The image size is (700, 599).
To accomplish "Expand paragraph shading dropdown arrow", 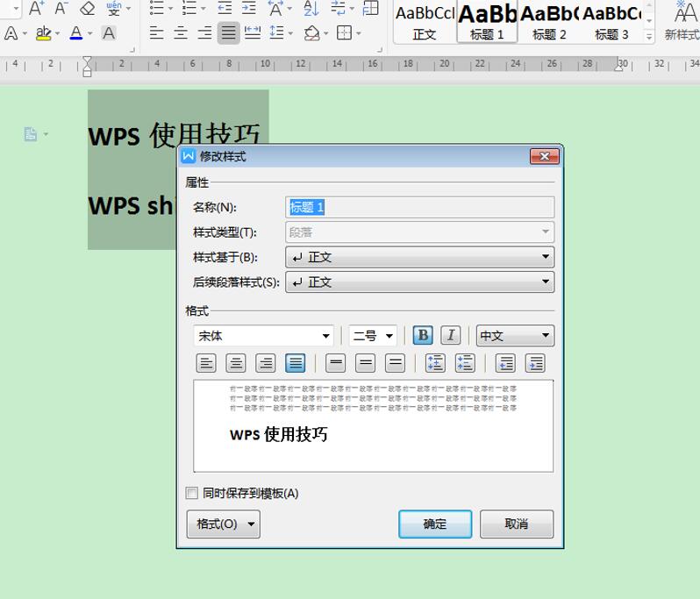I will point(326,33).
